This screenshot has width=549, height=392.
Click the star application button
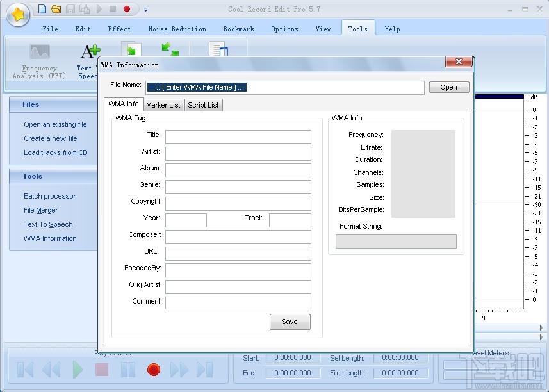coord(17,15)
